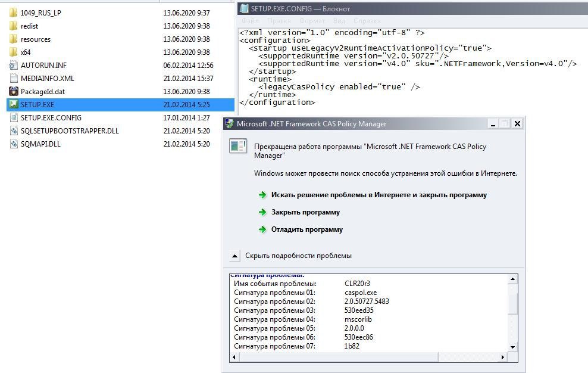Click the details vertical scrollbar thumb
The image size is (588, 373).
[x=512, y=303]
